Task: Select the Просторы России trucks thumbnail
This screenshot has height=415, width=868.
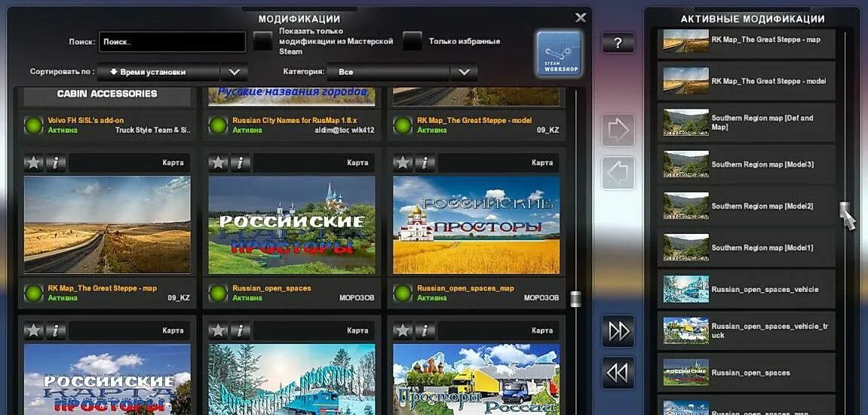Action: click(476, 380)
